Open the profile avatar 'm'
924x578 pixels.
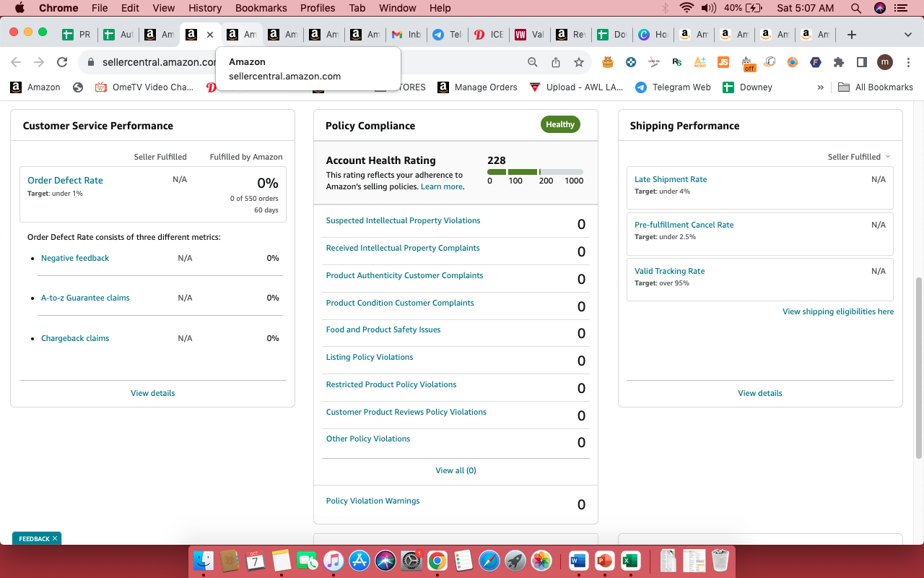pos(885,62)
